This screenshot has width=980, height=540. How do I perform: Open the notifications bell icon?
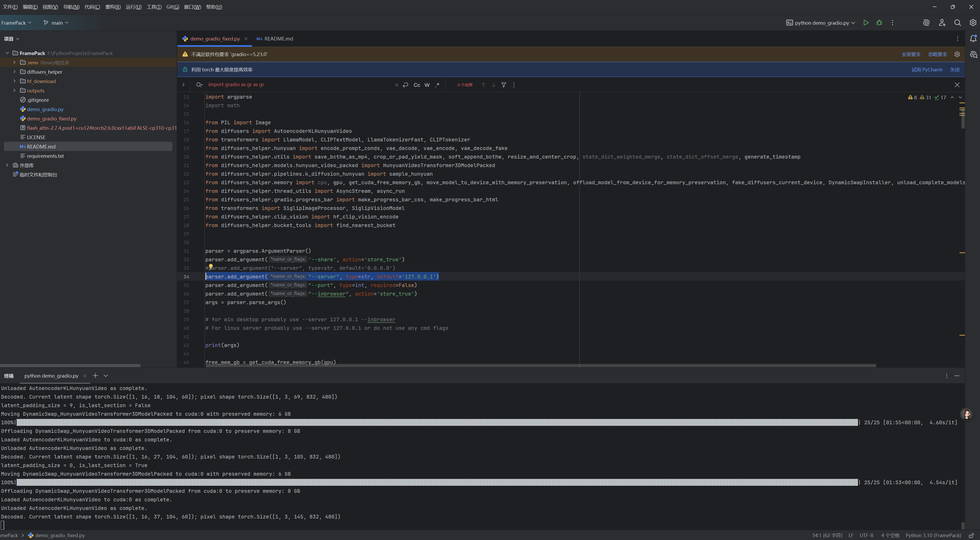click(x=973, y=39)
